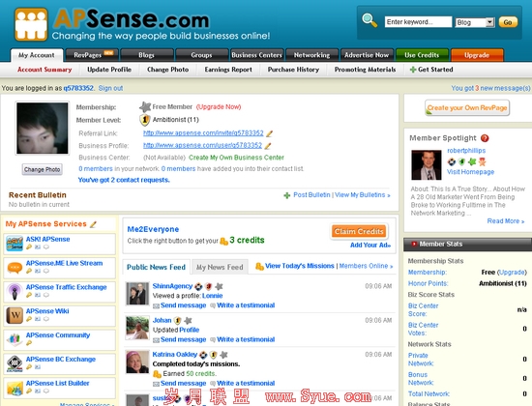Open the Blog search category dropdown
Viewport: 532px width, 406px height.
pyautogui.click(x=475, y=22)
